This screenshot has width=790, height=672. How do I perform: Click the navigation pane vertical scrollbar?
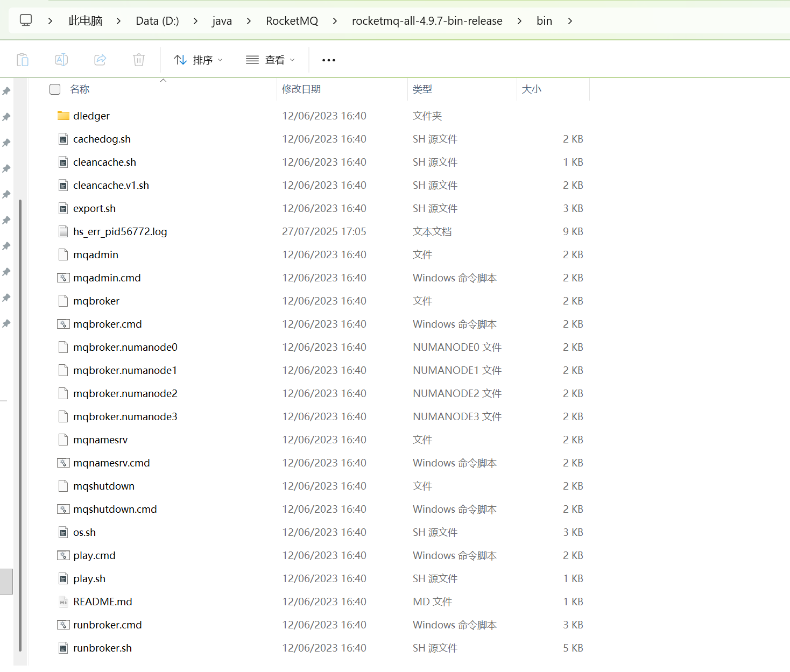[x=20, y=425]
